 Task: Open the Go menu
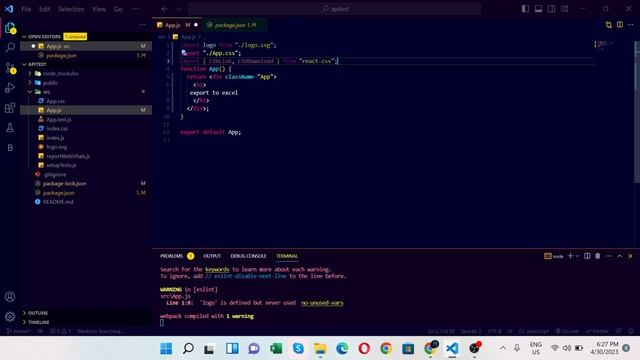click(118, 9)
